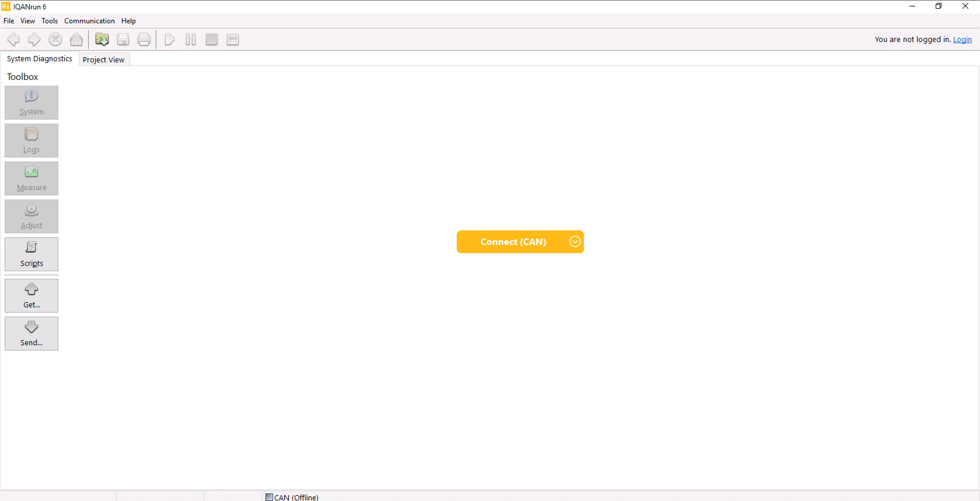980x501 pixels.
Task: Click the Back navigation arrow icon
Action: tap(14, 39)
